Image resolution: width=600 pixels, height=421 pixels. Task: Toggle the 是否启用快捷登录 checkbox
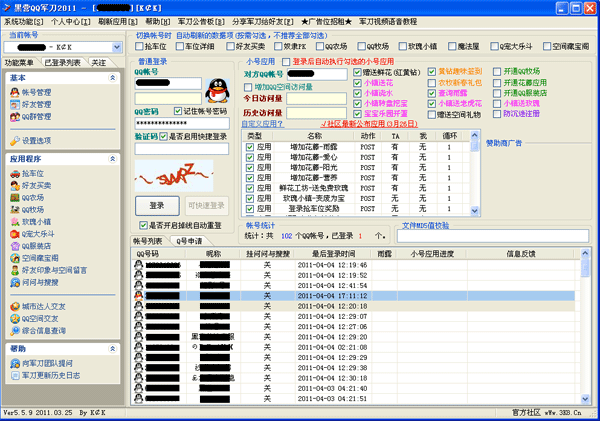(164, 136)
